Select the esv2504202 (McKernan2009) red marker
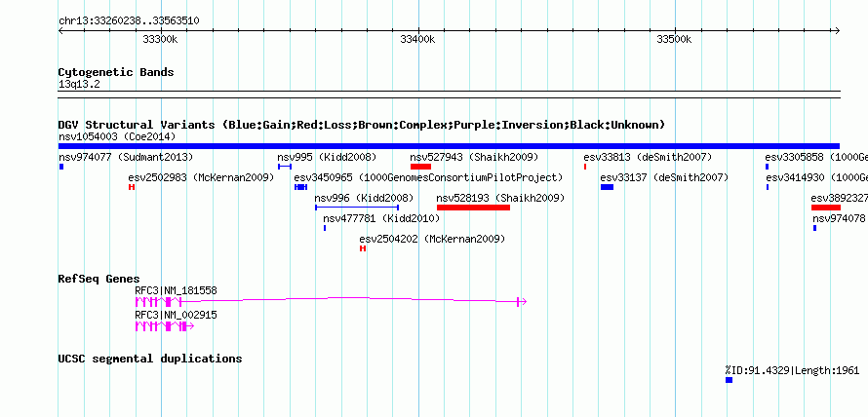Image resolution: width=868 pixels, height=417 pixels. (363, 248)
